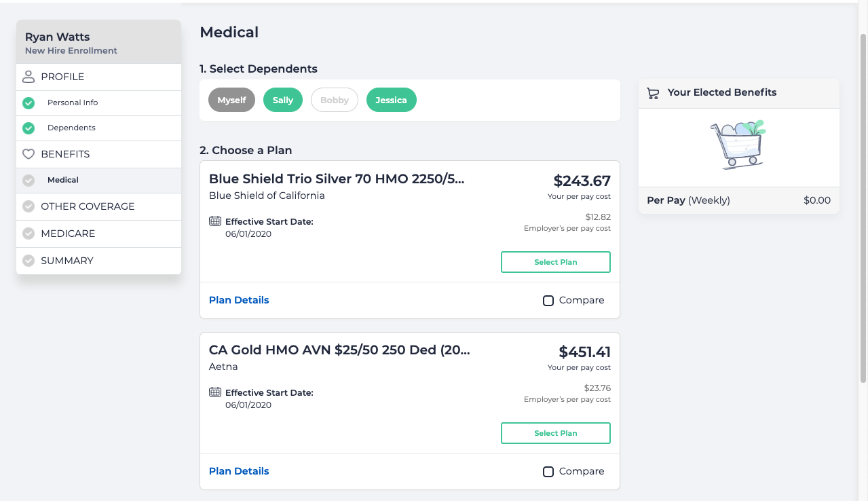
Task: Click the shopping cart icon in Elected Benefits
Action: pos(653,93)
